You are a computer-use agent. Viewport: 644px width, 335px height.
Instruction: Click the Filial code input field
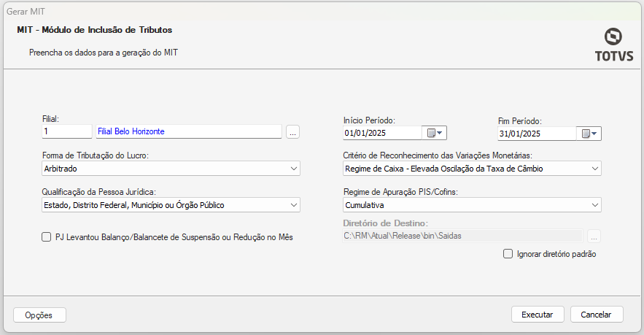66,131
